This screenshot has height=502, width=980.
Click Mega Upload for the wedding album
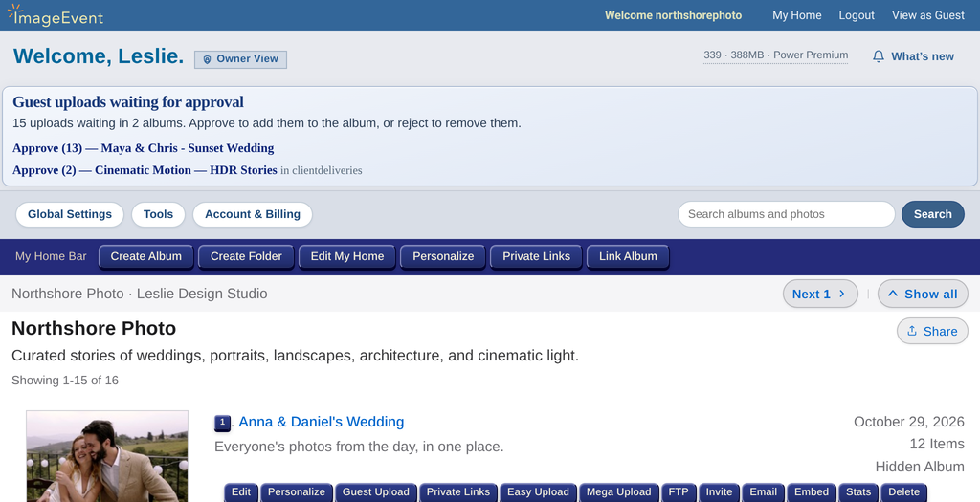coord(619,492)
